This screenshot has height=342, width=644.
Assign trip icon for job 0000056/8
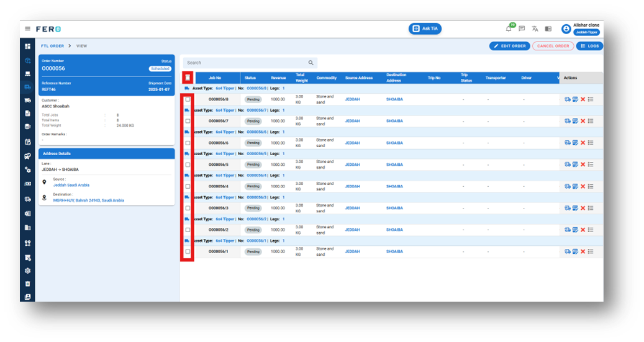pos(567,99)
